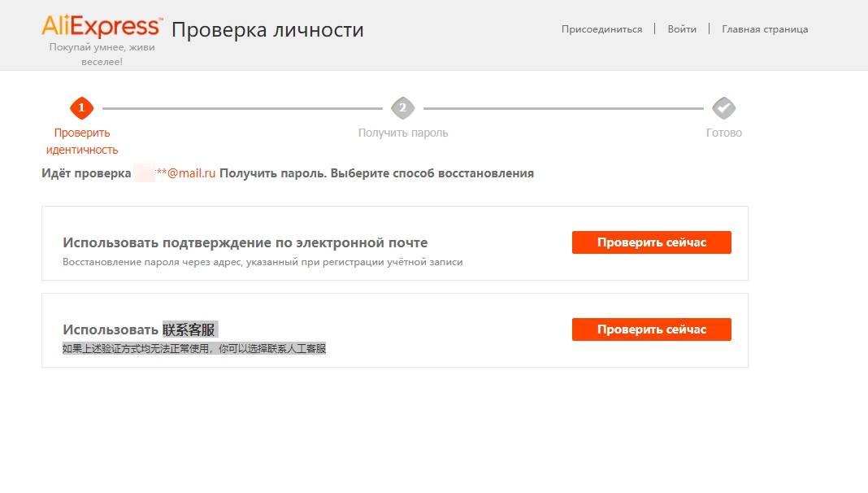
Task: Click the highlighted 联系客服 heading text
Action: coord(190,329)
